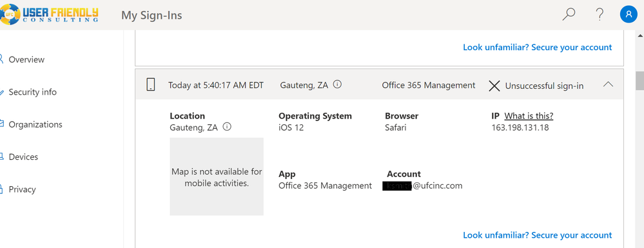Open the 'What is this?' IP link
The image size is (644, 248).
(529, 116)
